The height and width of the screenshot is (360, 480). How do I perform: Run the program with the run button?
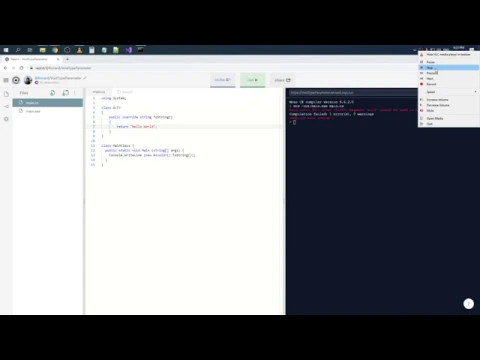click(253, 80)
